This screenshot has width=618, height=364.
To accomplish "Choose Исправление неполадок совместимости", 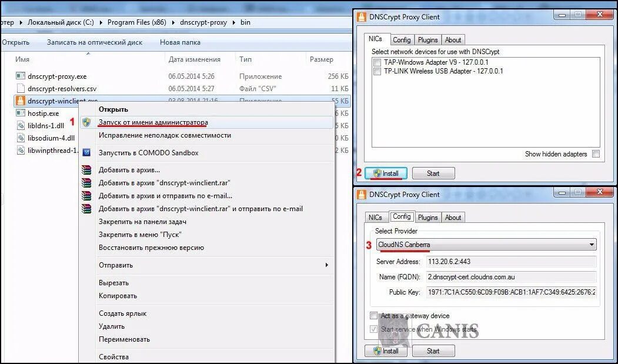I will [165, 135].
